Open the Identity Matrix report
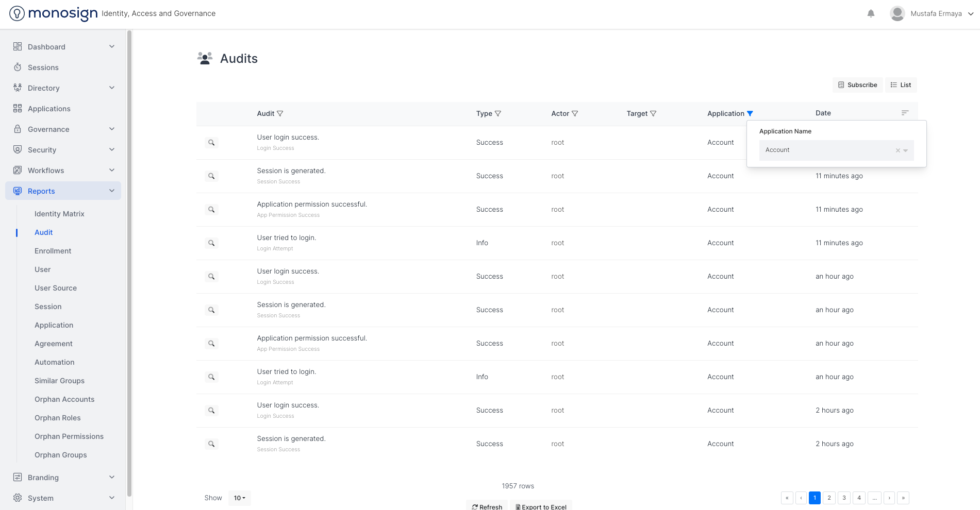The height and width of the screenshot is (510, 980). click(59, 214)
